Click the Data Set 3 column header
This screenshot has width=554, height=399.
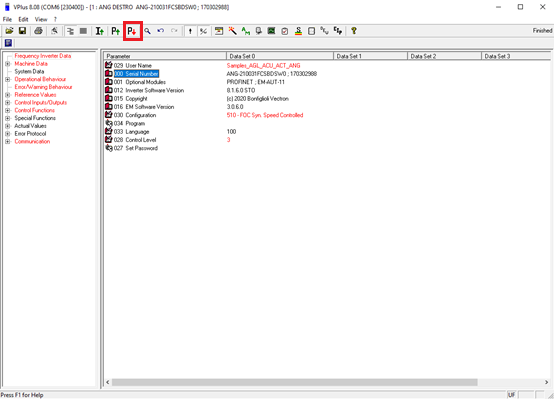pyautogui.click(x=516, y=56)
